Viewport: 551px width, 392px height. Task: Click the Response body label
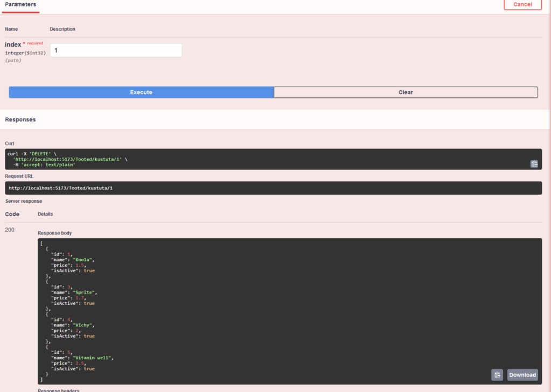pos(54,233)
